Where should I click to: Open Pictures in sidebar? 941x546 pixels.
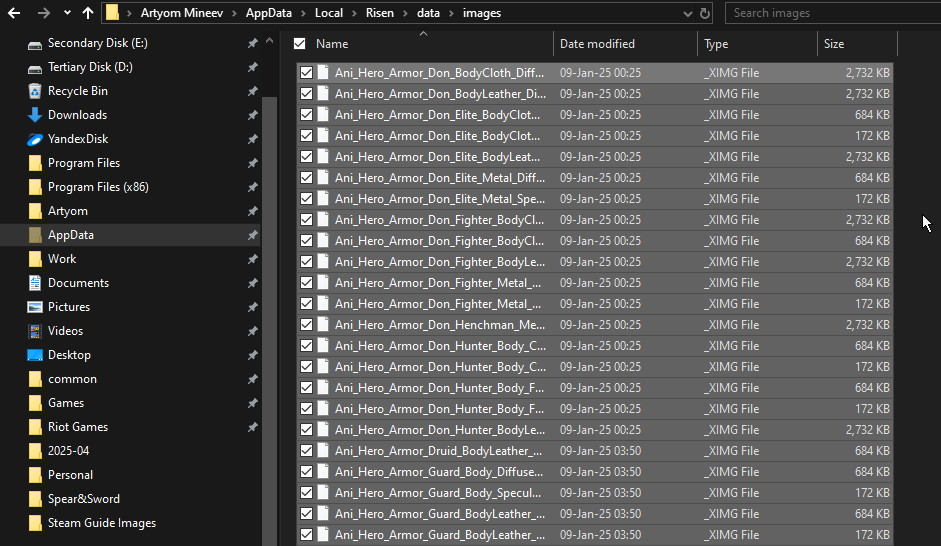click(x=68, y=307)
